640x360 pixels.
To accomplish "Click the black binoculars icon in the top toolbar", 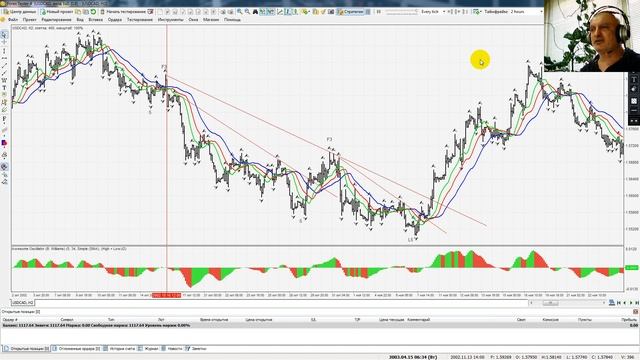I will click(255, 12).
